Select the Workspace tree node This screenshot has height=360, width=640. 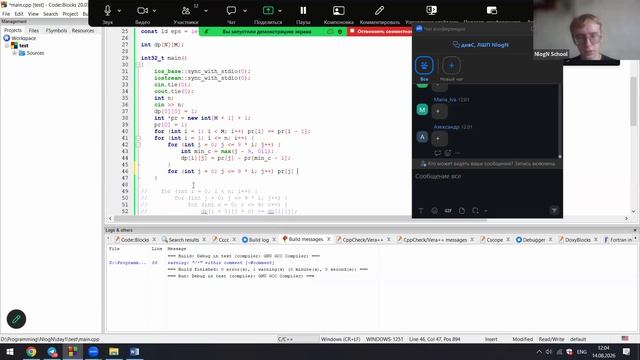click(24, 38)
